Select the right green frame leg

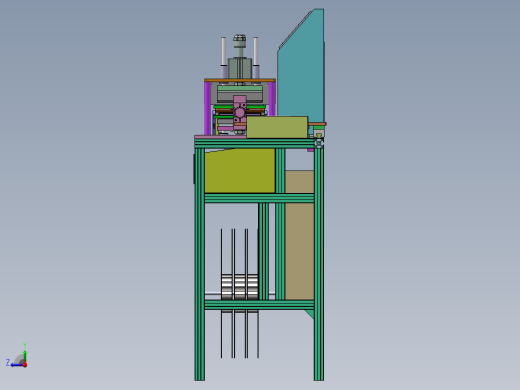coord(319,264)
